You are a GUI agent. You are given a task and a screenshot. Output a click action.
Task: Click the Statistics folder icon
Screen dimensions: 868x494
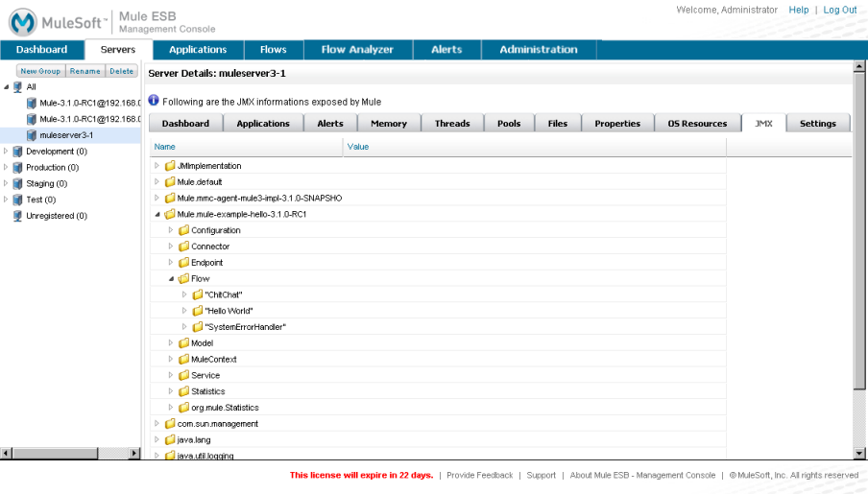pos(183,391)
